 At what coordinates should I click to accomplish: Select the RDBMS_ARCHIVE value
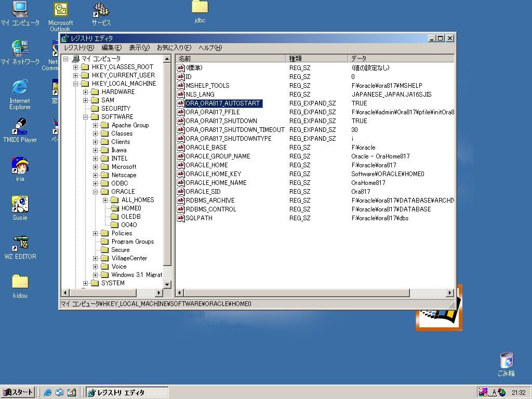pyautogui.click(x=210, y=201)
